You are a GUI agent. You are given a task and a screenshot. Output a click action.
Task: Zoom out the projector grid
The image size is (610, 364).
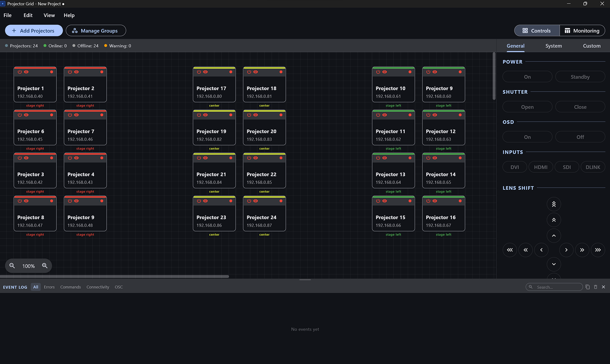point(12,266)
